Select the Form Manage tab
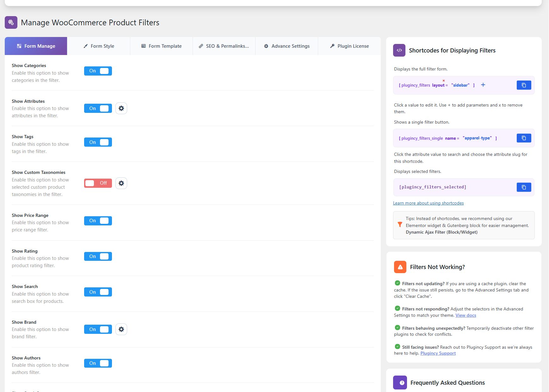 point(36,46)
